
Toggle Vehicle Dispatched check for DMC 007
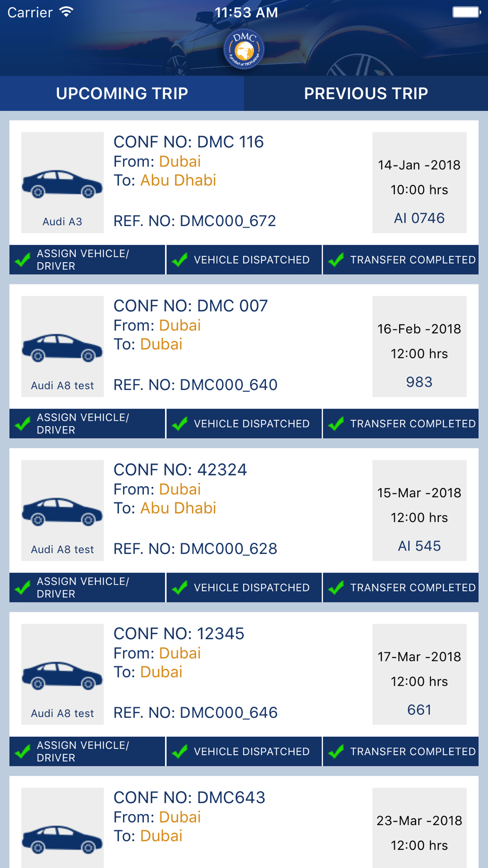[180, 424]
